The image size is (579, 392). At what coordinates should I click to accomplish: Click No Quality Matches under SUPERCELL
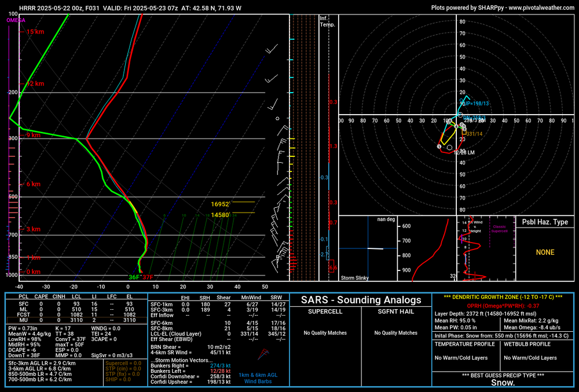(x=325, y=333)
